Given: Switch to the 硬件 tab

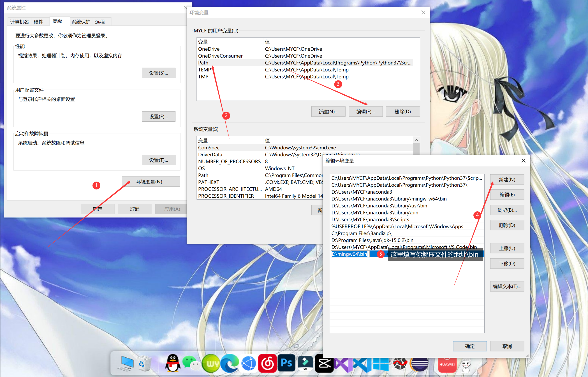Looking at the screenshot, I should (x=38, y=22).
